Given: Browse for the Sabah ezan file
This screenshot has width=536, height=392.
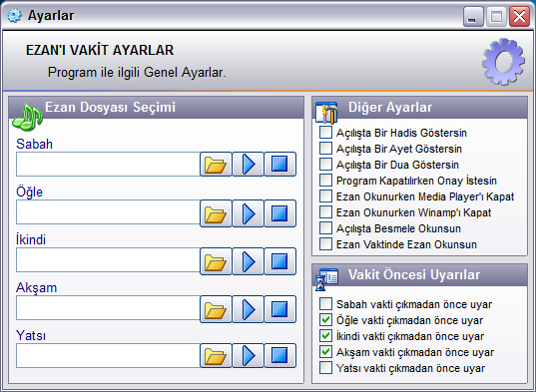Looking at the screenshot, I should [216, 165].
